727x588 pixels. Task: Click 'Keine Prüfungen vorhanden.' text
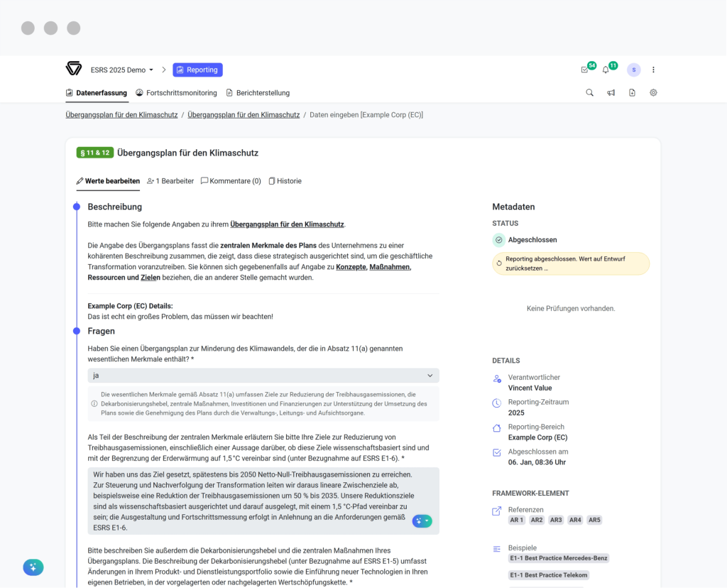(571, 308)
